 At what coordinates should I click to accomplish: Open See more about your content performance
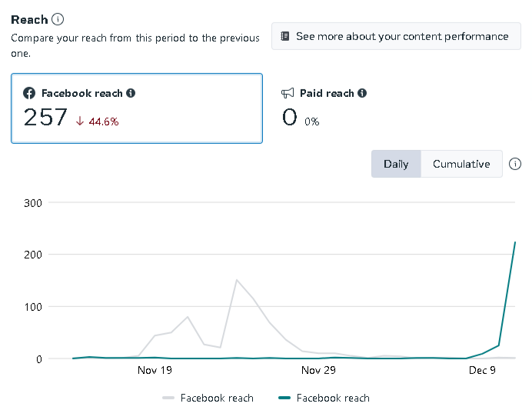click(x=396, y=36)
